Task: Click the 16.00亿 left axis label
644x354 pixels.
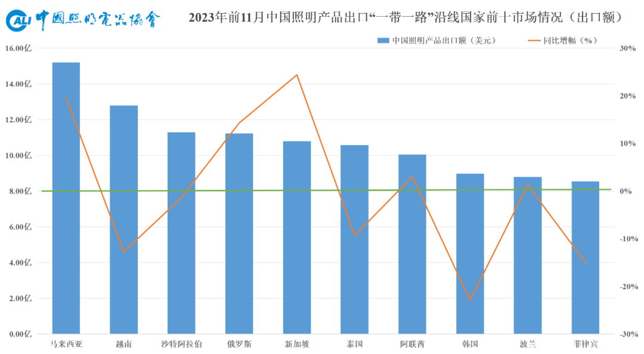Action: pos(18,48)
